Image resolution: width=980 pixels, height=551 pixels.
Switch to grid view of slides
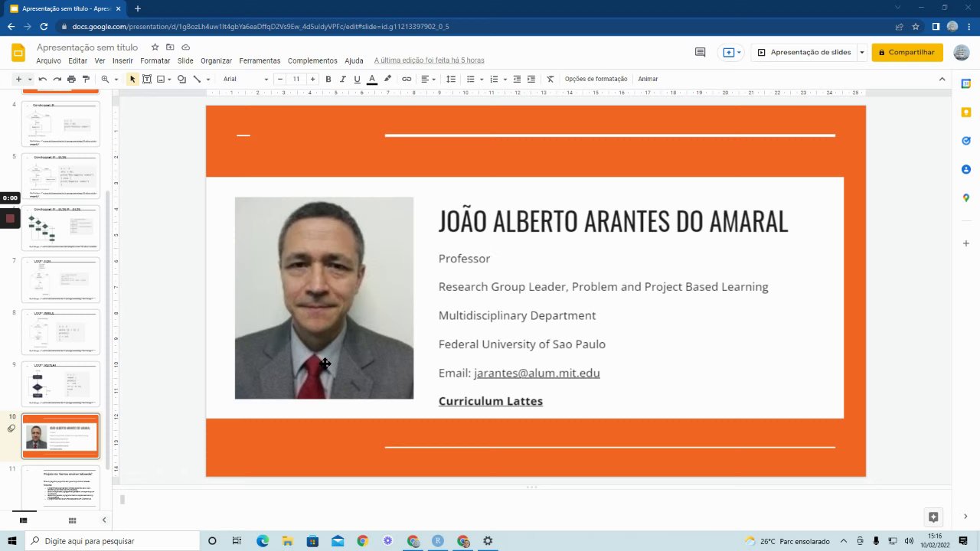tap(72, 520)
